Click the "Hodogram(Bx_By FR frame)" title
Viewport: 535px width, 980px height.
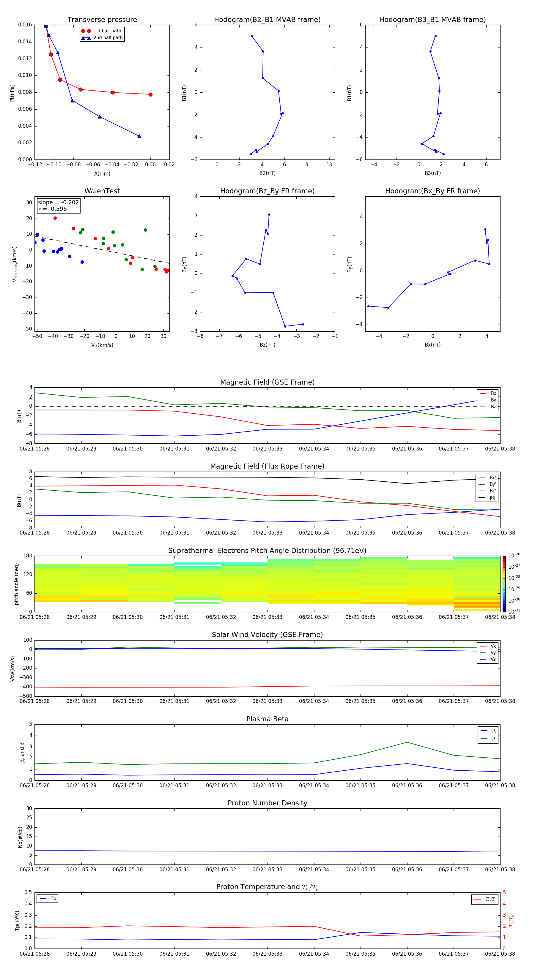(x=432, y=191)
